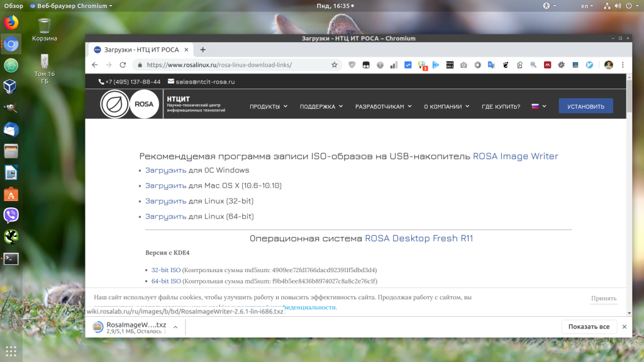Open the О КОМПАНИИ menu
This screenshot has width=644, height=362.
(x=447, y=106)
